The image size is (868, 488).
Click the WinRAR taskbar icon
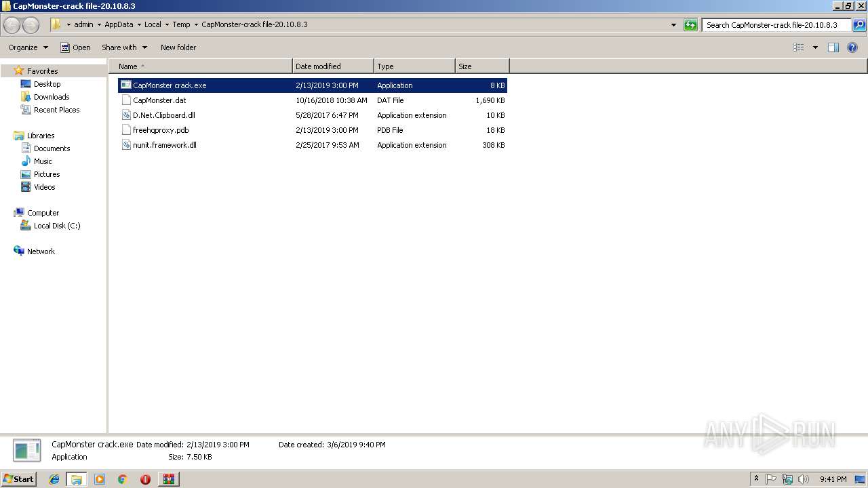pos(168,479)
